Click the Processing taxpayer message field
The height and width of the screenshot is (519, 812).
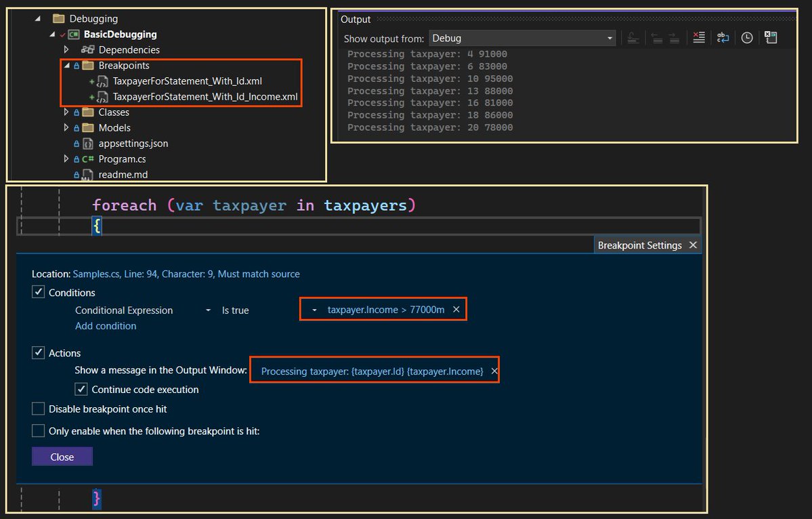coord(372,371)
